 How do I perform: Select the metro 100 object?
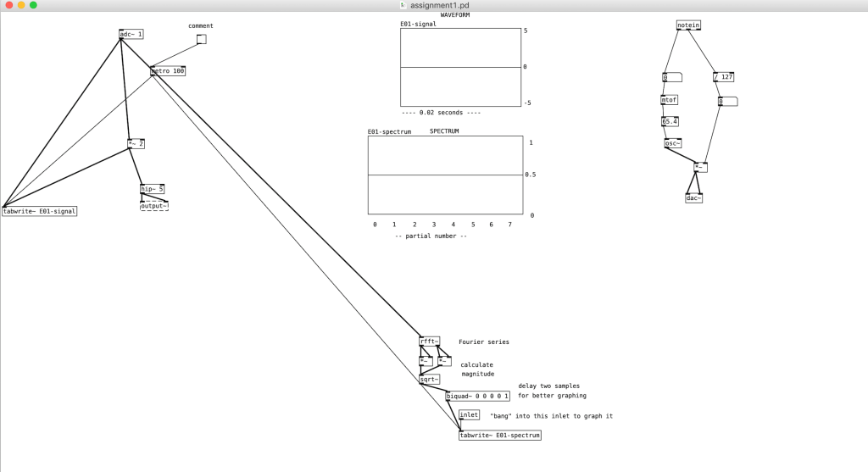(x=168, y=71)
